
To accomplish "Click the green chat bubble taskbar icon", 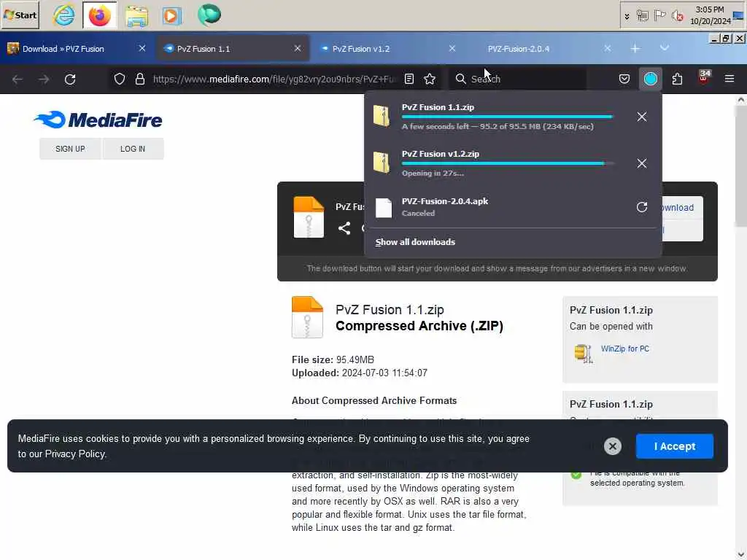I will point(209,15).
